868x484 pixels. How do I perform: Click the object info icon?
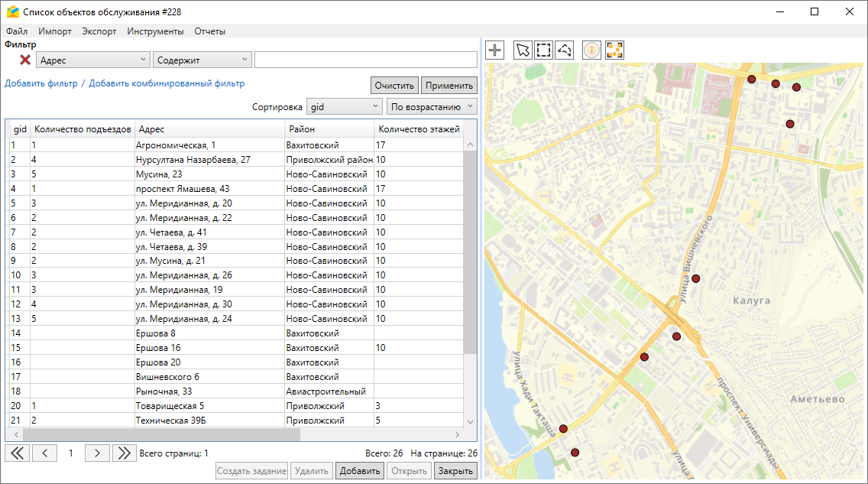[x=592, y=50]
